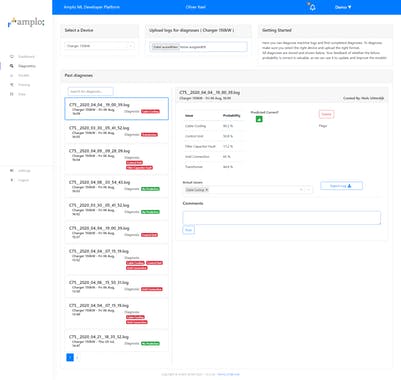Image resolution: width=401 pixels, height=380 pixels.
Task: Open the Demo user dropdown menu
Action: (343, 7)
